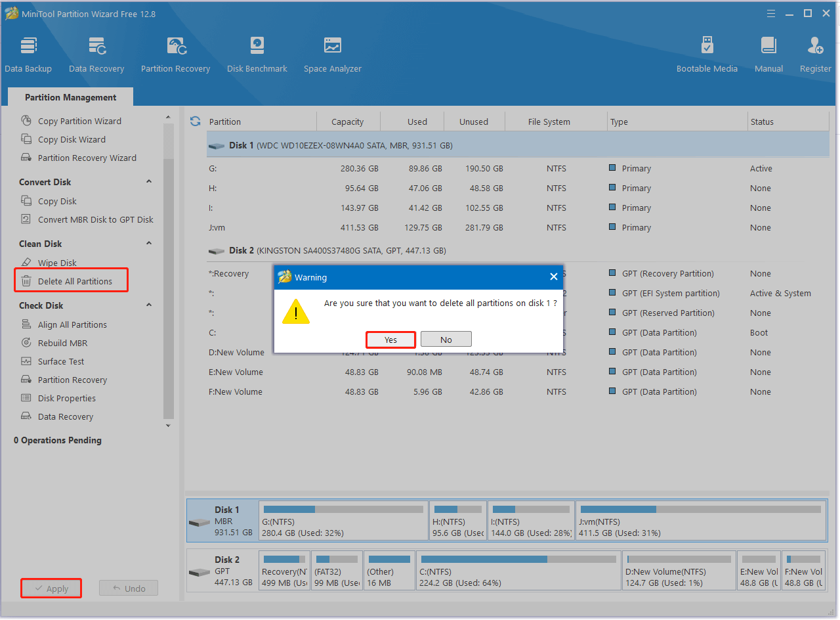The image size is (840, 620).
Task: Confirm deletion by clicking Yes
Action: (390, 340)
